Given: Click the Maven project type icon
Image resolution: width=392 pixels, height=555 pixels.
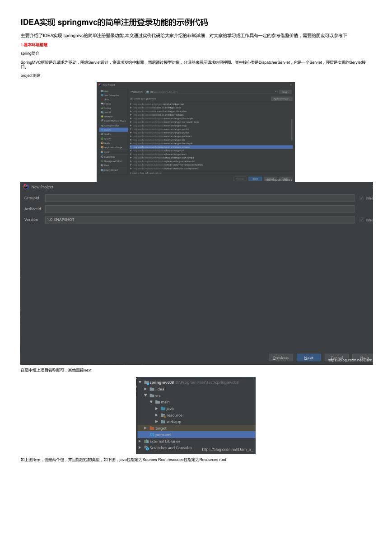Looking at the screenshot, I should (x=103, y=130).
